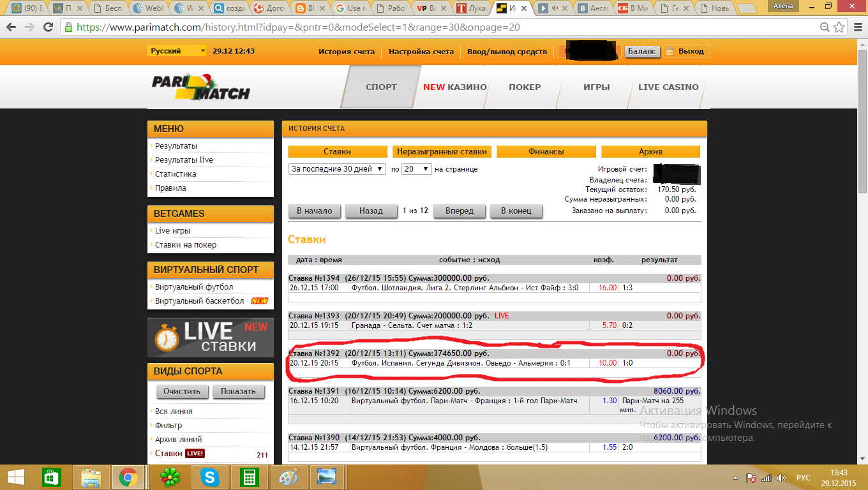
Task: Click the Chrome icon in the taskbar
Action: [128, 477]
